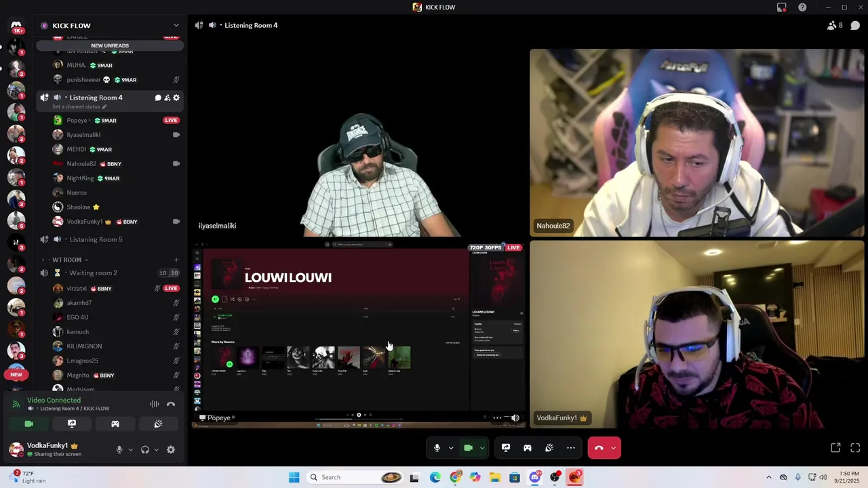The image size is (868, 488).
Task: Disconnect with red hang-up button
Action: (598, 447)
